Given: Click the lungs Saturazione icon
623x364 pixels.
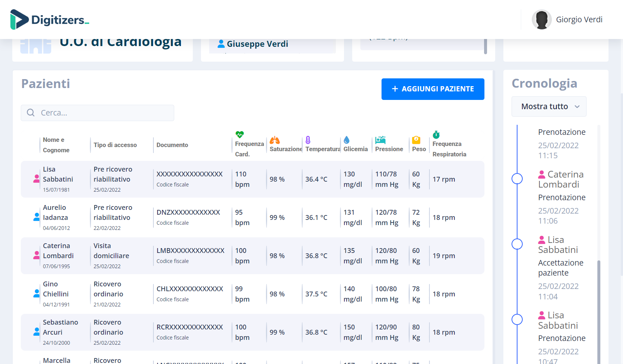Looking at the screenshot, I should 275,140.
